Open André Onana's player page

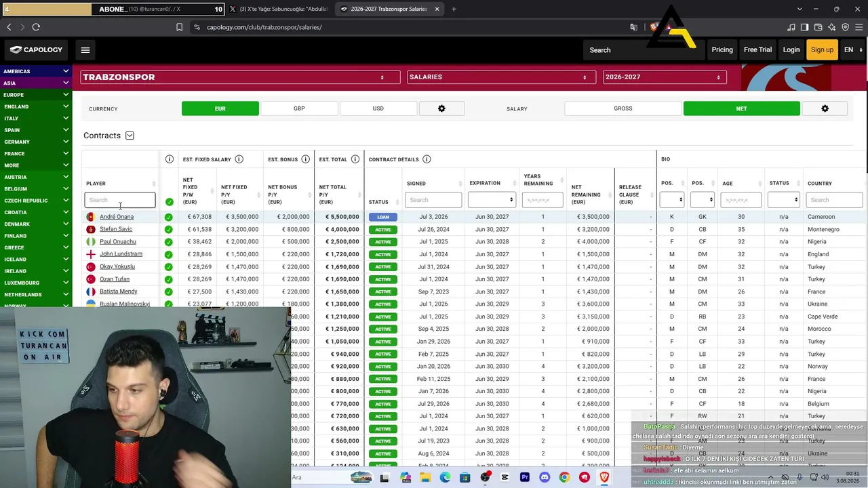click(117, 217)
